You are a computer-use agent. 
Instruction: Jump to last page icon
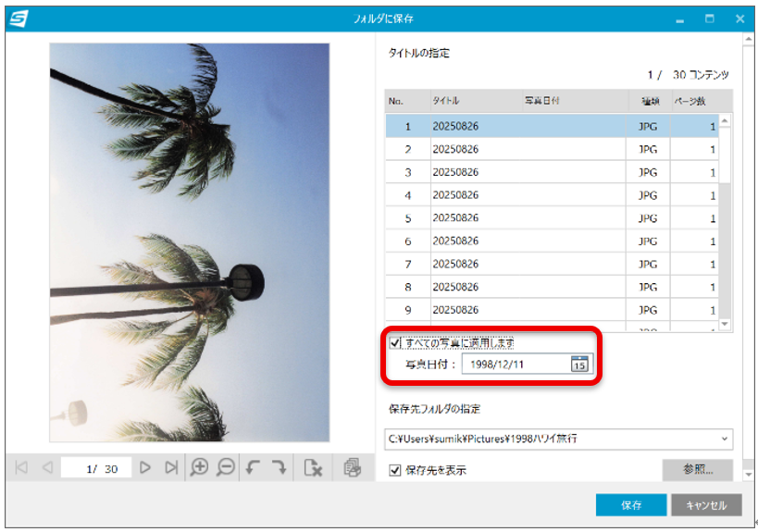(x=171, y=468)
